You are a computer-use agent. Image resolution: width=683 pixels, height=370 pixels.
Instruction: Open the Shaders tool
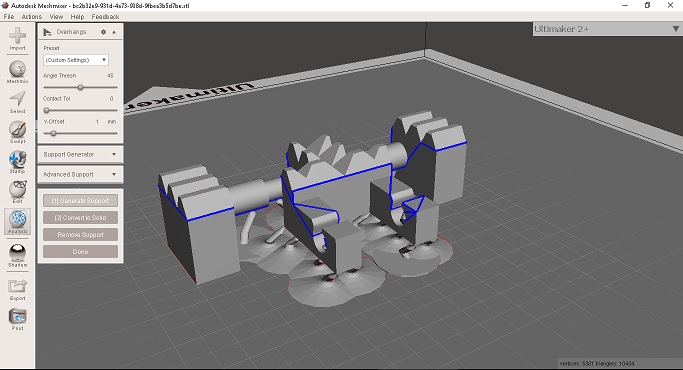click(17, 256)
